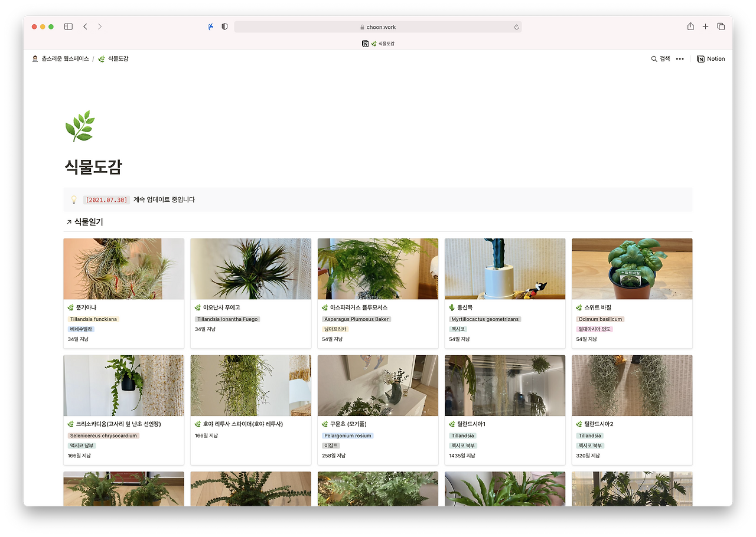
Task: Open the 틸란드시아1 card photo
Action: tap(505, 385)
